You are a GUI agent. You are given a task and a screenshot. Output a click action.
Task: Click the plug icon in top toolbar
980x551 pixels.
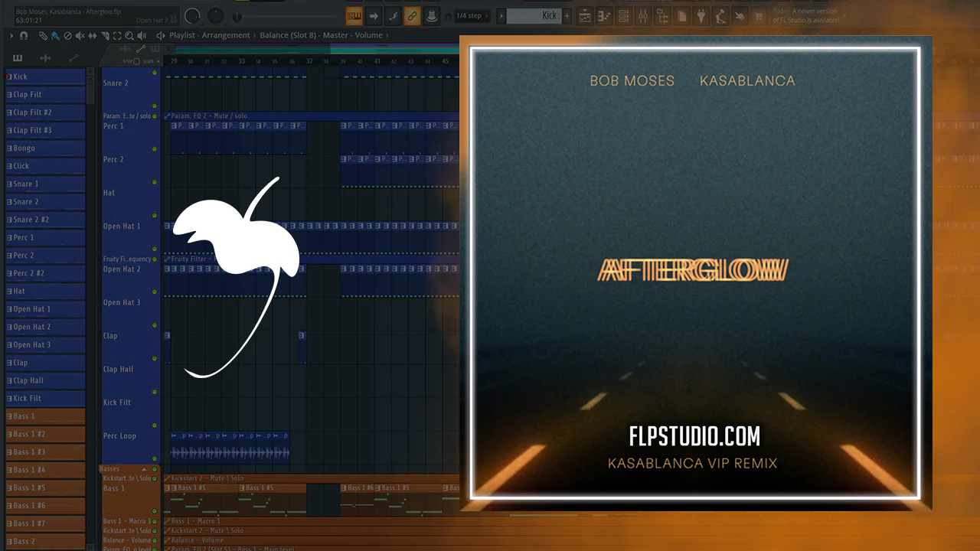[x=701, y=15]
